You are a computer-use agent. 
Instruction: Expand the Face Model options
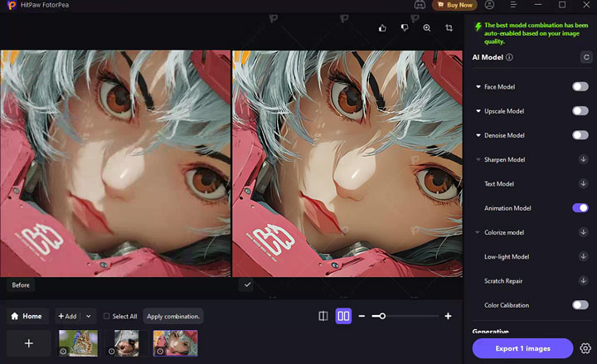[x=478, y=87]
